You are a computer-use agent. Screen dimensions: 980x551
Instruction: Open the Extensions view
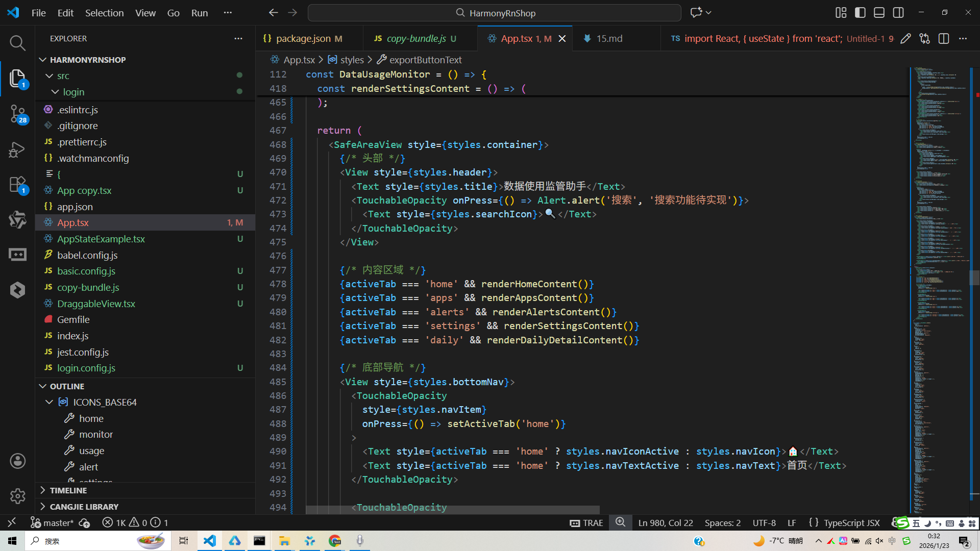(17, 185)
